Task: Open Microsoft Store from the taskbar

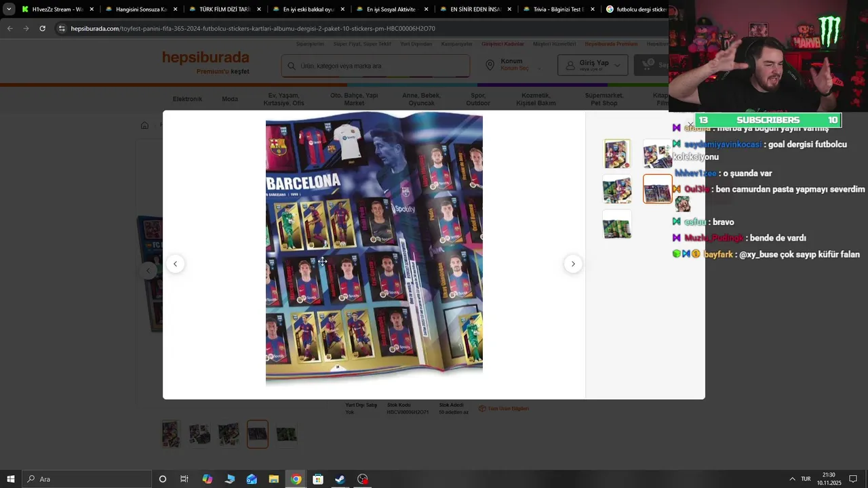Action: click(x=318, y=479)
